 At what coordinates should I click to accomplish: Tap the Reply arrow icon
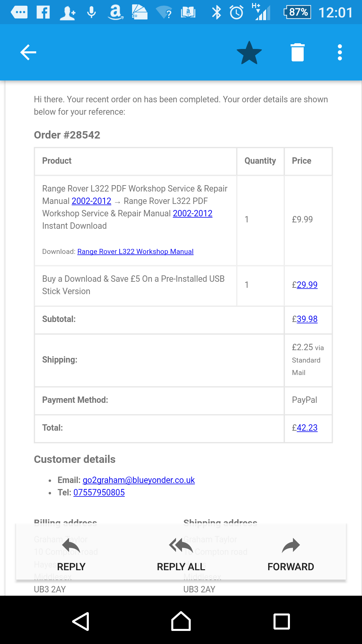pos(71,546)
